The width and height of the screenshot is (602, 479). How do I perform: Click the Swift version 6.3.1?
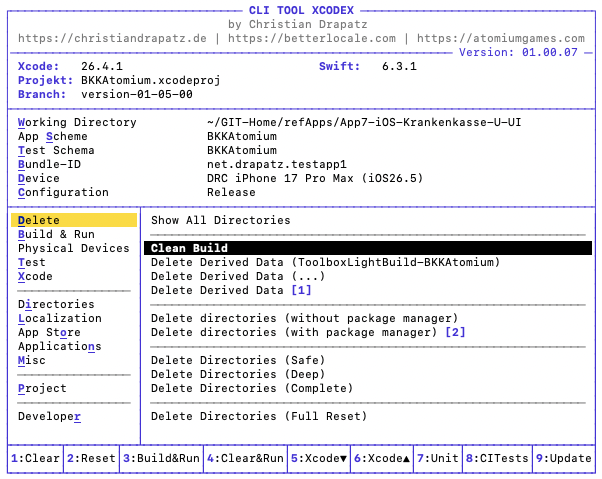tap(399, 66)
